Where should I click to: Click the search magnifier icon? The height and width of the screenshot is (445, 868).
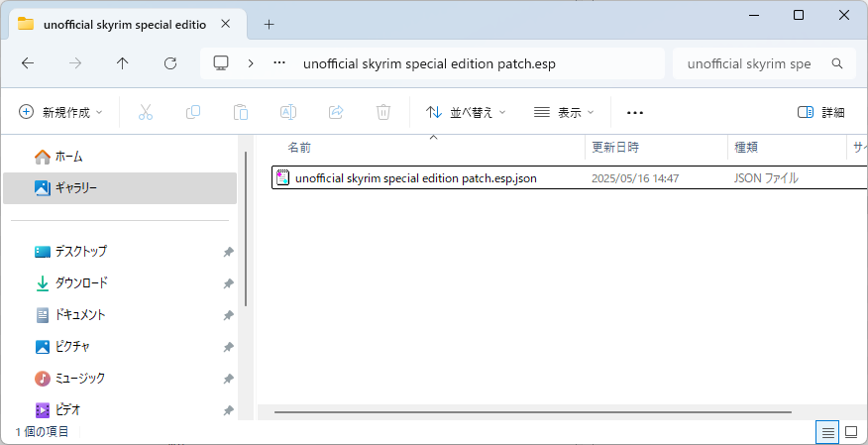coord(837,63)
